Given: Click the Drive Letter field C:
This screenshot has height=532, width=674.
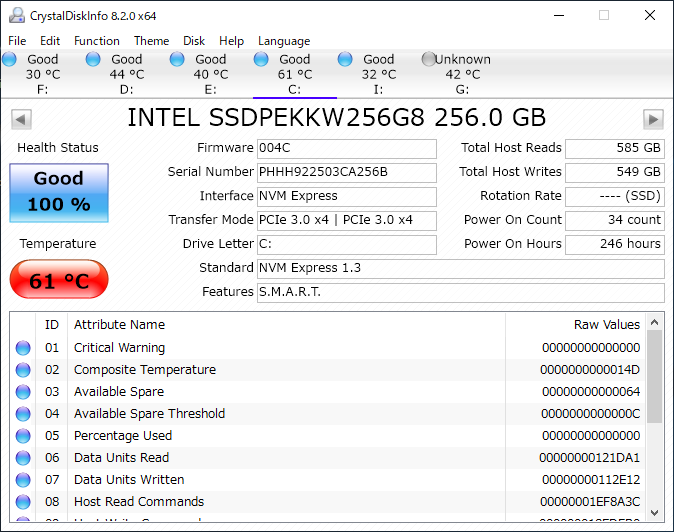Looking at the screenshot, I should coord(346,245).
